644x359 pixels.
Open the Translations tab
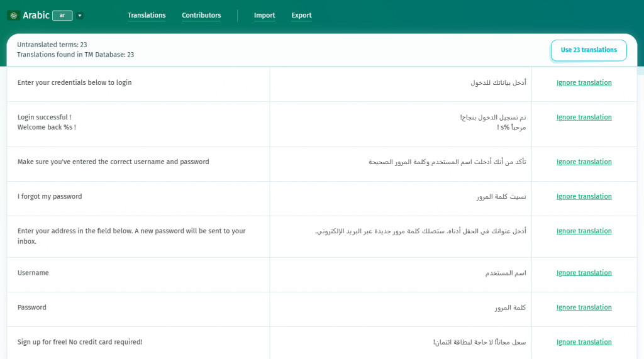point(147,15)
